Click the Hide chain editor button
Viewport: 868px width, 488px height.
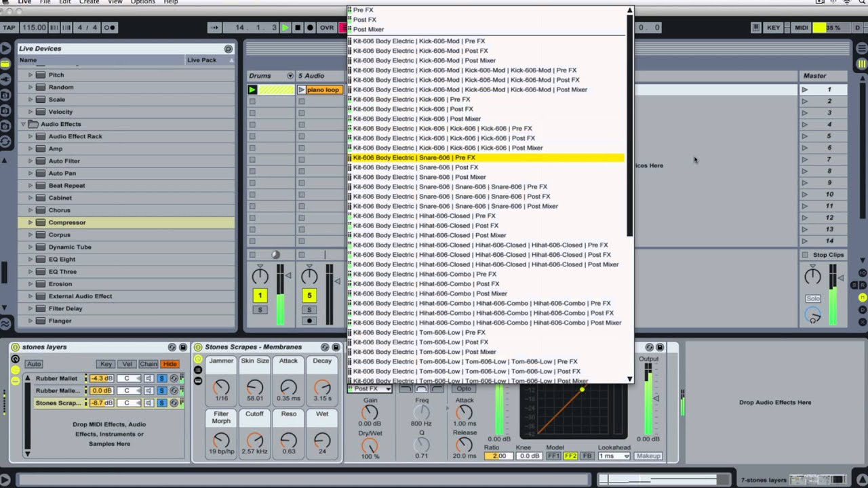[170, 364]
